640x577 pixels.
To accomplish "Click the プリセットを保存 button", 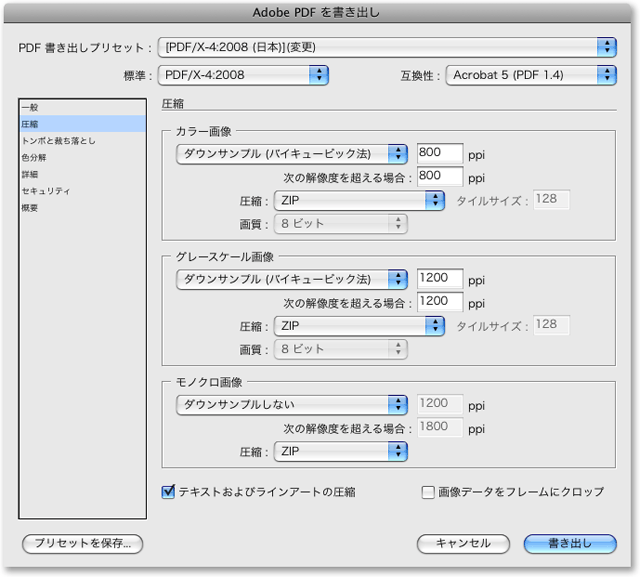I will (x=83, y=543).
